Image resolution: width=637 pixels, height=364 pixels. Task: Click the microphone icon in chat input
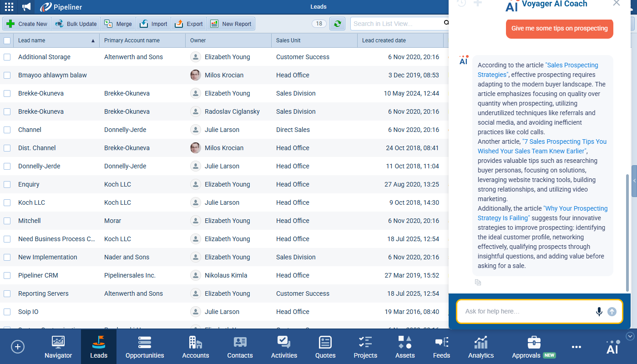pos(599,312)
